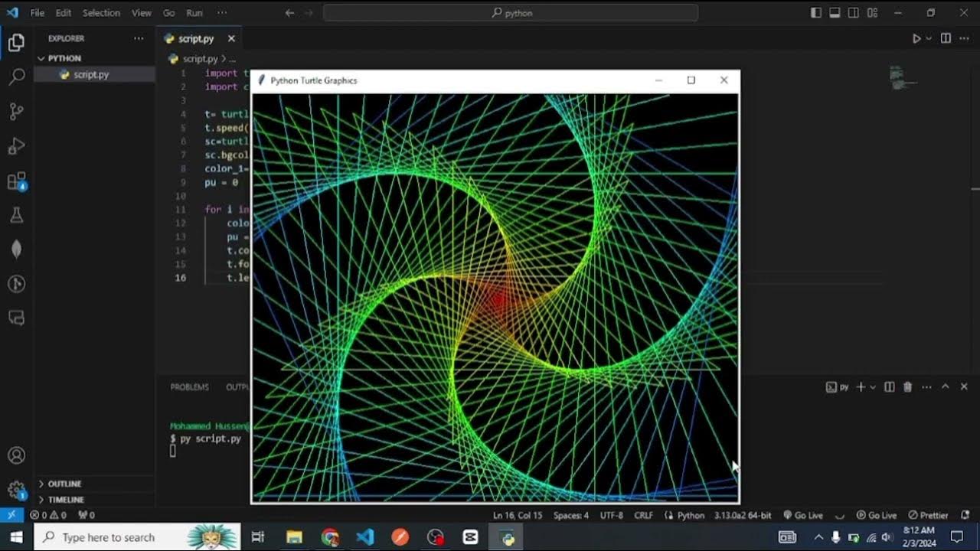
Task: Change the CRLF end-of-line setting
Action: click(x=644, y=515)
